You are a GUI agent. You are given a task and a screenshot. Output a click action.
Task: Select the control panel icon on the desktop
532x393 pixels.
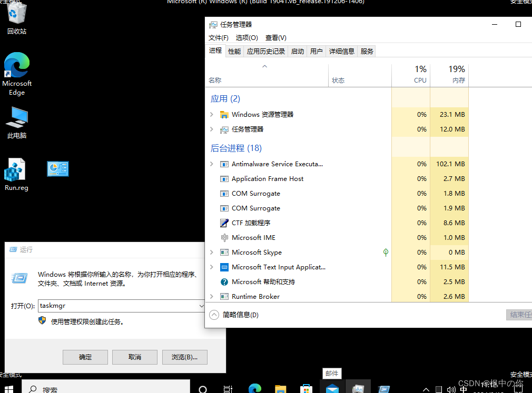(58, 169)
